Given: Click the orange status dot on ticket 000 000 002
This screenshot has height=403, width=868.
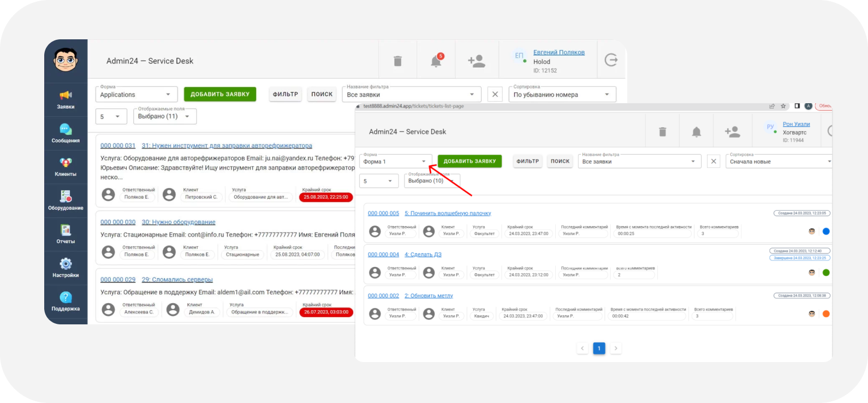Looking at the screenshot, I should [826, 313].
